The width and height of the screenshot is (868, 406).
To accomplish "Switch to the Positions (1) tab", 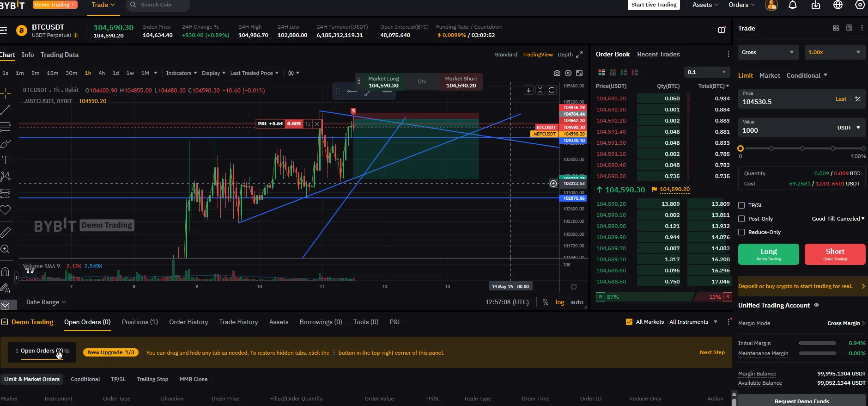I will (x=140, y=322).
